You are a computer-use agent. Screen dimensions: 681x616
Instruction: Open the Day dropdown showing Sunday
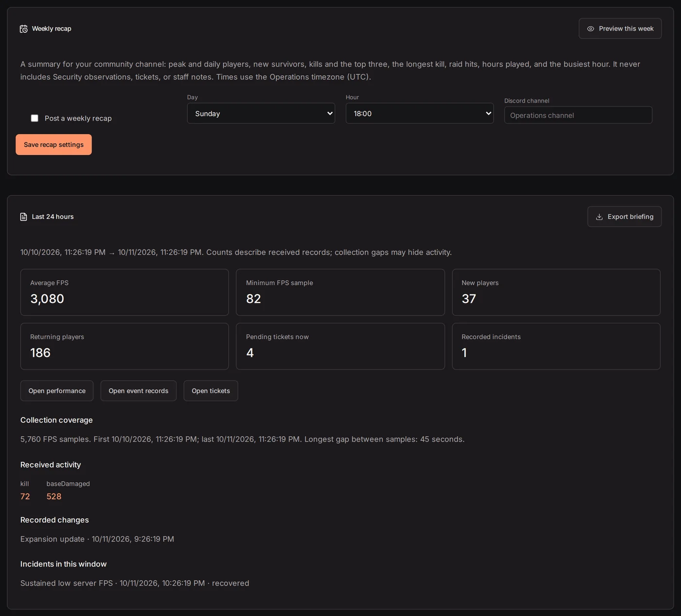tap(261, 113)
